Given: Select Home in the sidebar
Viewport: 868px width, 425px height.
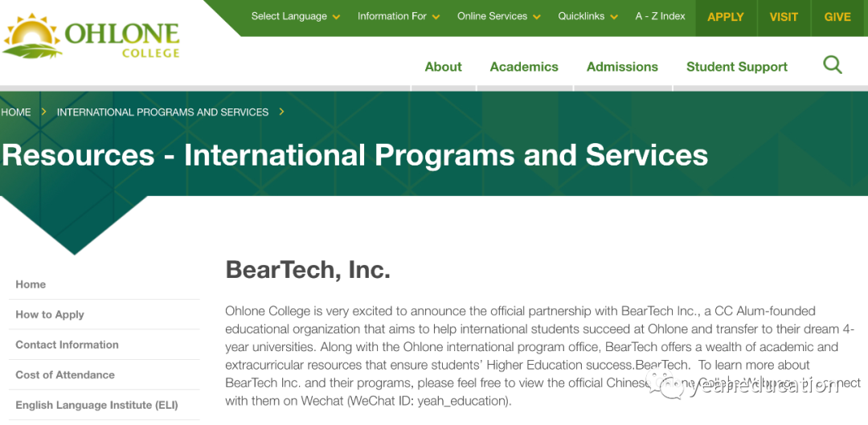Looking at the screenshot, I should (x=31, y=284).
